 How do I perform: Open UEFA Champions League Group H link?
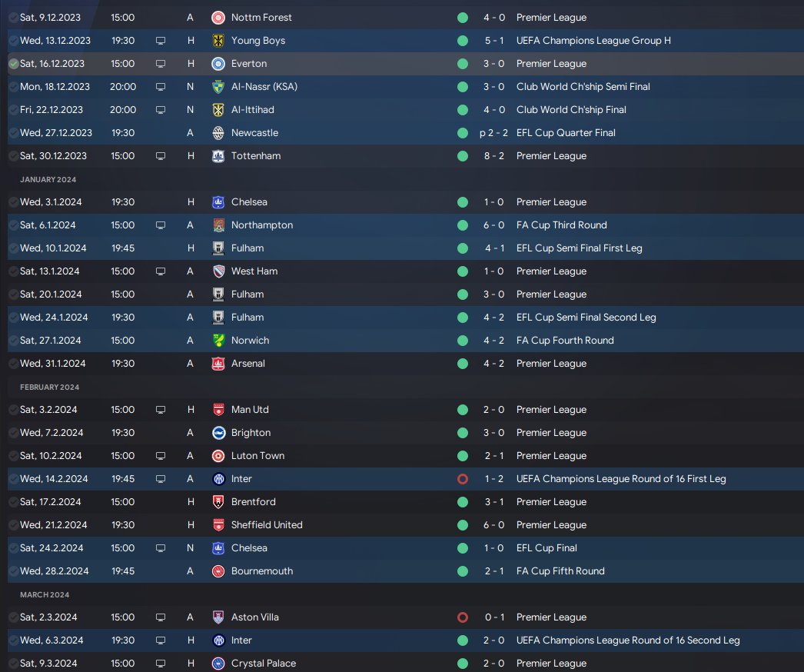coord(593,40)
